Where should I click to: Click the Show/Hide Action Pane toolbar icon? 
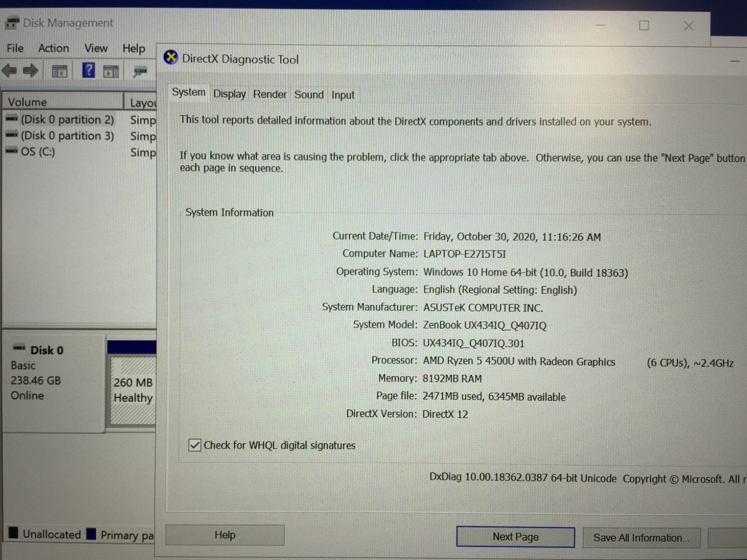pos(111,72)
